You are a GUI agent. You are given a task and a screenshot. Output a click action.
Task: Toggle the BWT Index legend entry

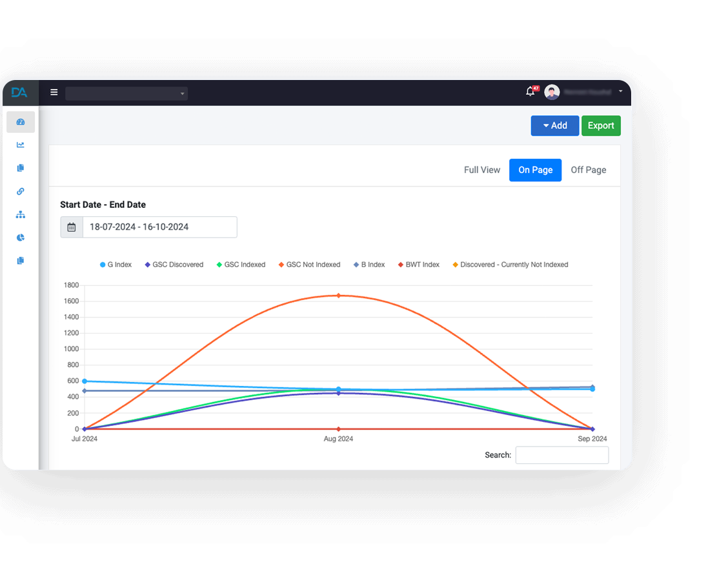coord(418,265)
